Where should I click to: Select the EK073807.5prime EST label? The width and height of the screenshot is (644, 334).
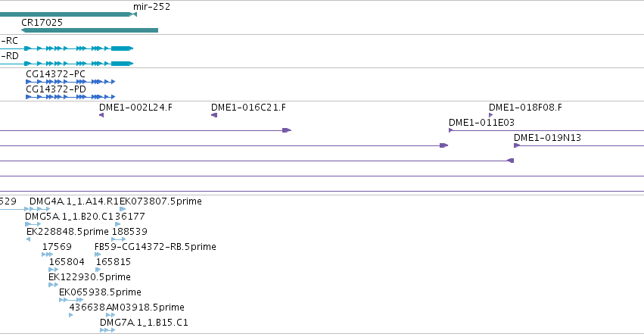click(x=160, y=201)
